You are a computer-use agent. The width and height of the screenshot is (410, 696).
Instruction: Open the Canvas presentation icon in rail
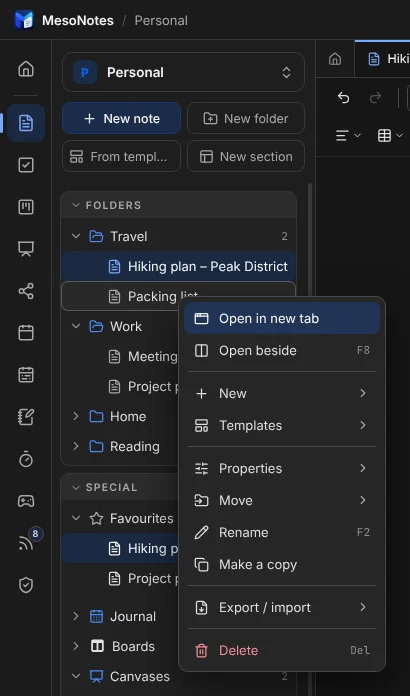[x=26, y=249]
